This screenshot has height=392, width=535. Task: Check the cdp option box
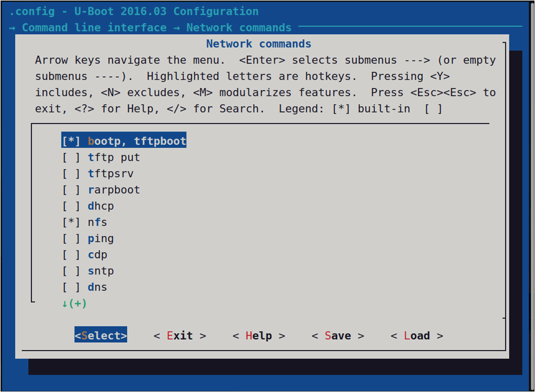tap(71, 255)
